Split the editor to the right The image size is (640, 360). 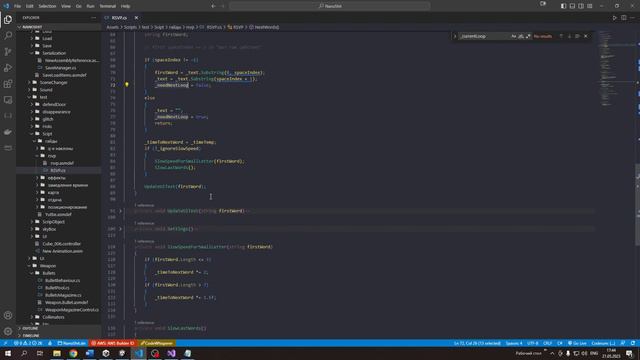coord(624,18)
